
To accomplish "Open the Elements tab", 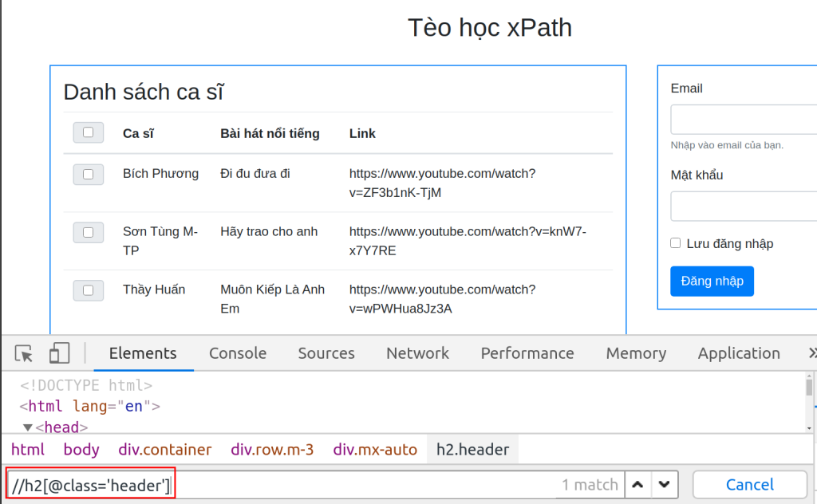I will pos(143,353).
